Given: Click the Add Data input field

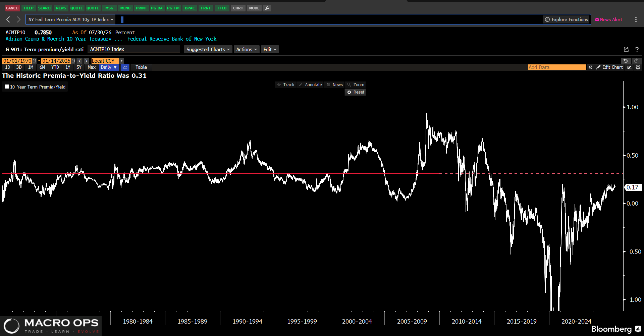Looking at the screenshot, I should click(x=557, y=67).
